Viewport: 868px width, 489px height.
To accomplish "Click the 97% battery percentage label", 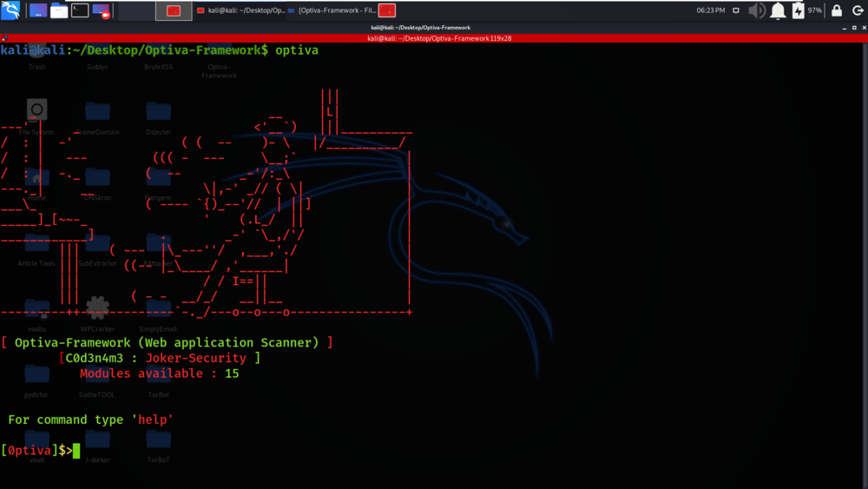I will click(814, 10).
